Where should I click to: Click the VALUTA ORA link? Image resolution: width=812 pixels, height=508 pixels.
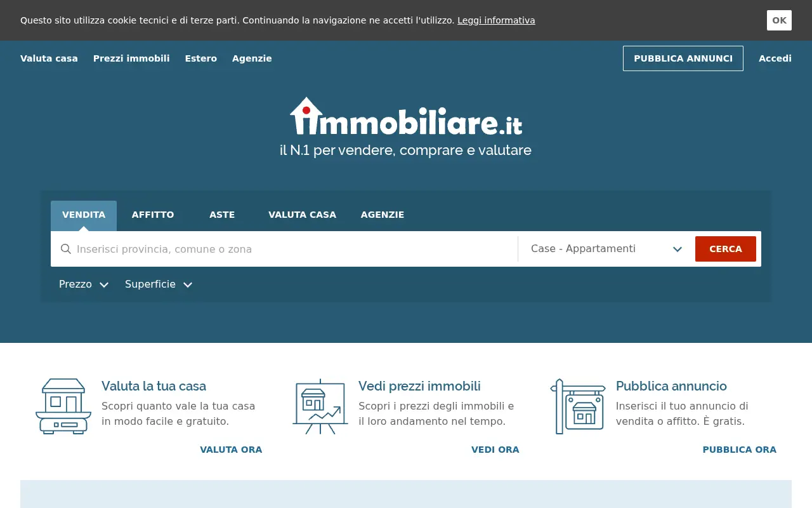pyautogui.click(x=231, y=450)
